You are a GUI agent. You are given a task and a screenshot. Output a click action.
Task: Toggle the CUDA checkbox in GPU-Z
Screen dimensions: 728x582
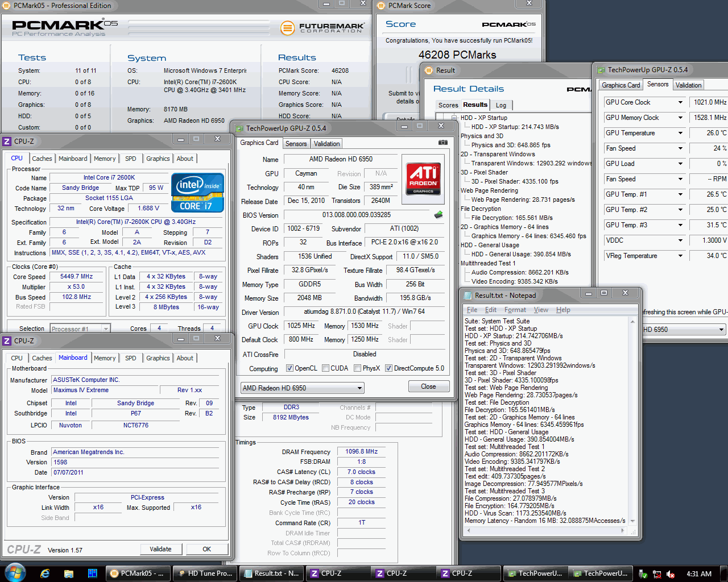point(326,368)
